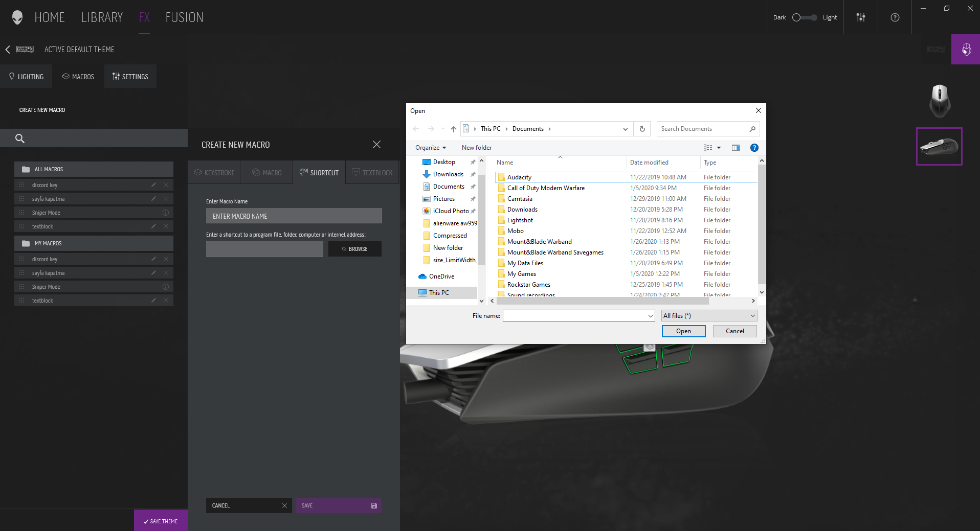Toggle the preview pane in Open dialog

pos(736,148)
